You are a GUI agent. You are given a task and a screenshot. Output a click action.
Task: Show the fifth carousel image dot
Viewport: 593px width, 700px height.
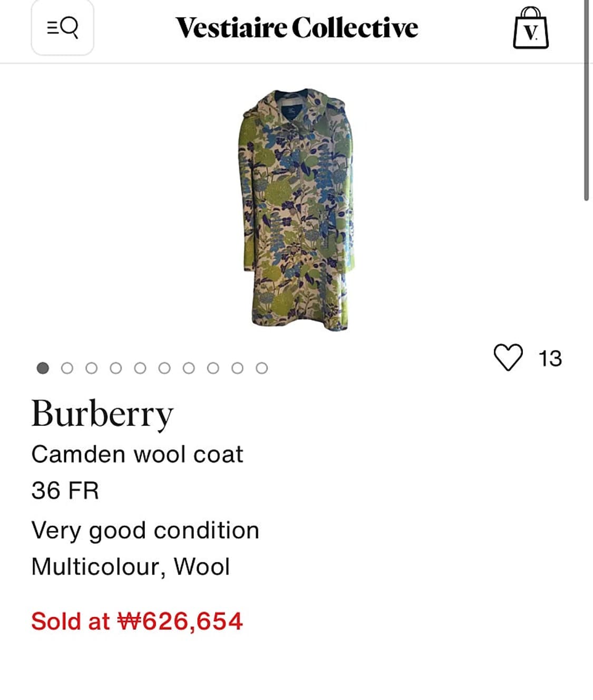pos(140,368)
